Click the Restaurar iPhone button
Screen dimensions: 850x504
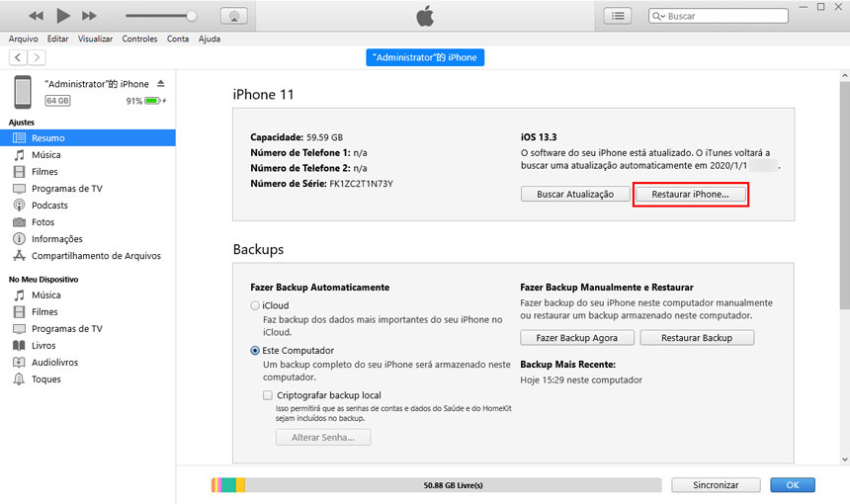click(x=690, y=195)
